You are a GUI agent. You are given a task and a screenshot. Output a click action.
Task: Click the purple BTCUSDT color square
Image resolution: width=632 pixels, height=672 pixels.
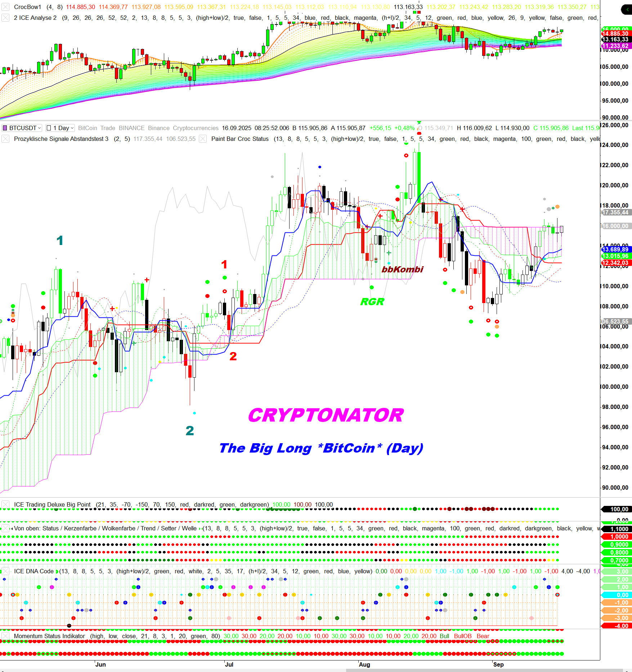(5, 128)
